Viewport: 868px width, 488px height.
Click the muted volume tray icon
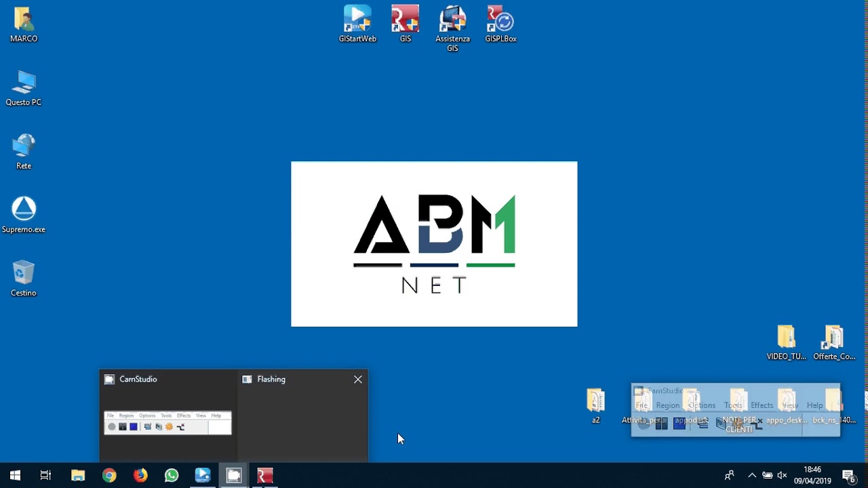pos(782,475)
